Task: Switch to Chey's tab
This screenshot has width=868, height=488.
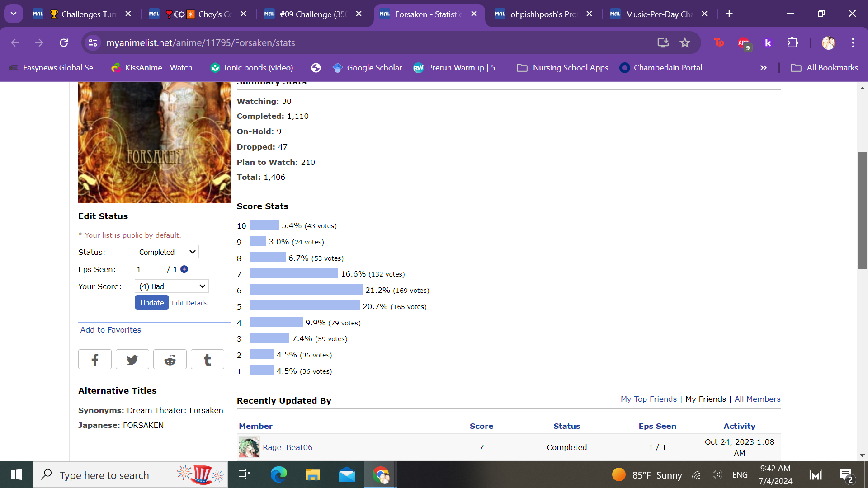Action: click(198, 14)
